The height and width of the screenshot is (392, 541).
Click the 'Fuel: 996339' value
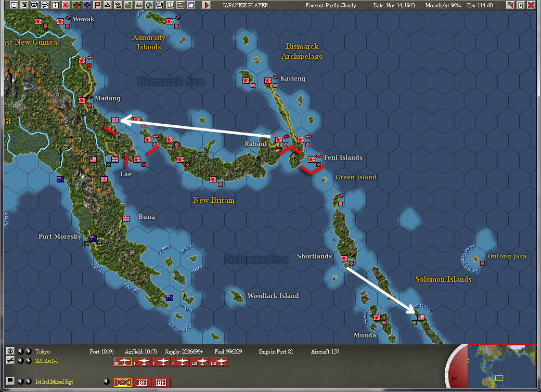pos(228,351)
